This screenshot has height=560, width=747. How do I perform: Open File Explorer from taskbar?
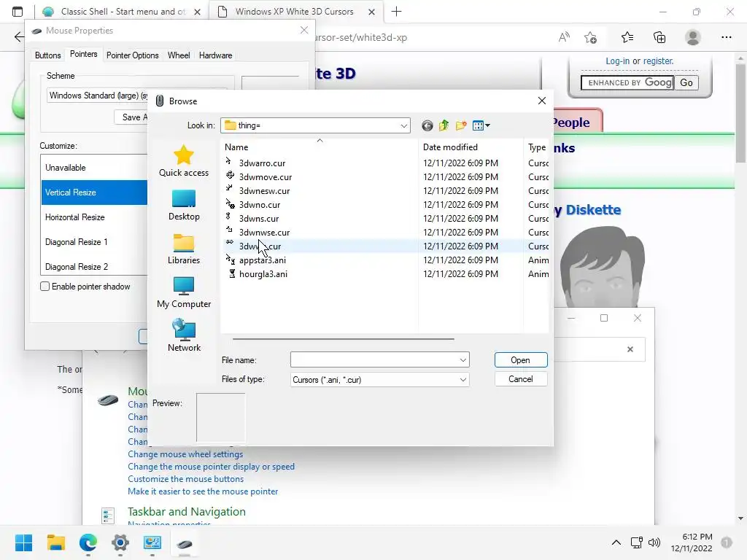coord(55,542)
